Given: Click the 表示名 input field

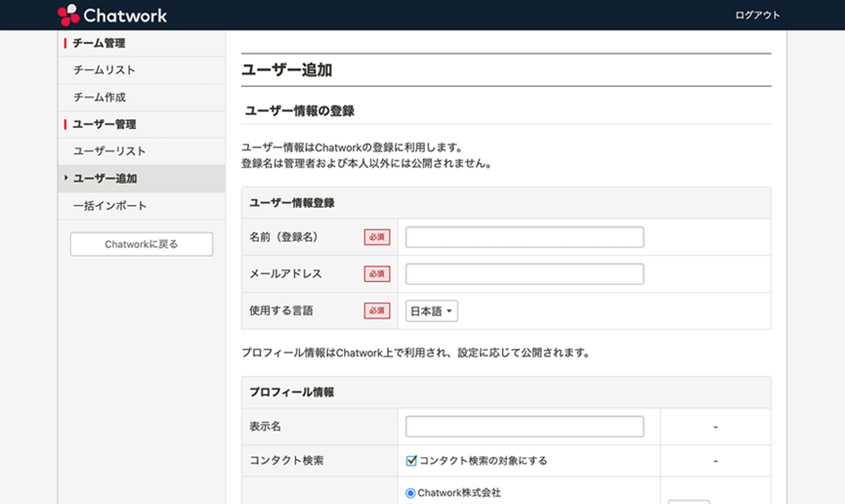Looking at the screenshot, I should point(524,426).
